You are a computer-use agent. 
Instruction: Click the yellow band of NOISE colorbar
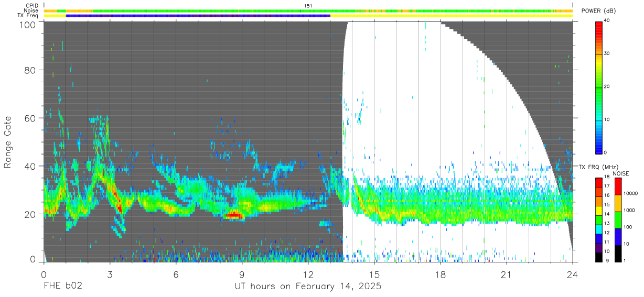pyautogui.click(x=618, y=203)
